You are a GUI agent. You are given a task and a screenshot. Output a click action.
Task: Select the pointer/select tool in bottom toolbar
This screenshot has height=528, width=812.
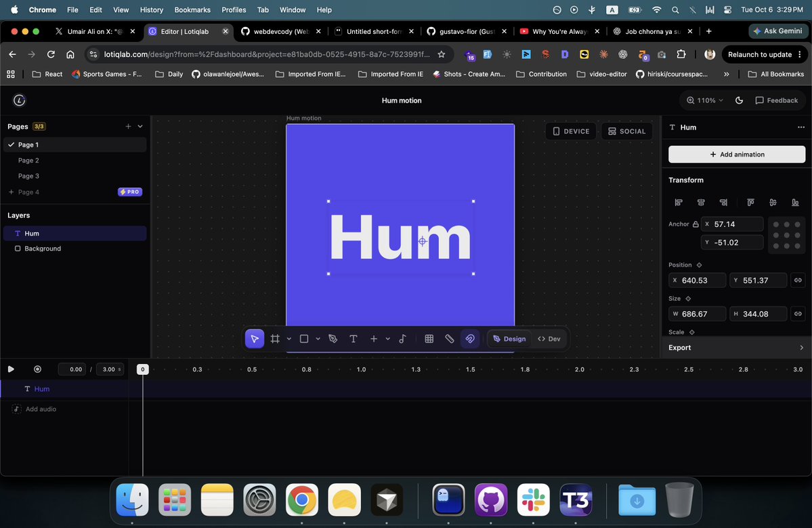(x=254, y=339)
